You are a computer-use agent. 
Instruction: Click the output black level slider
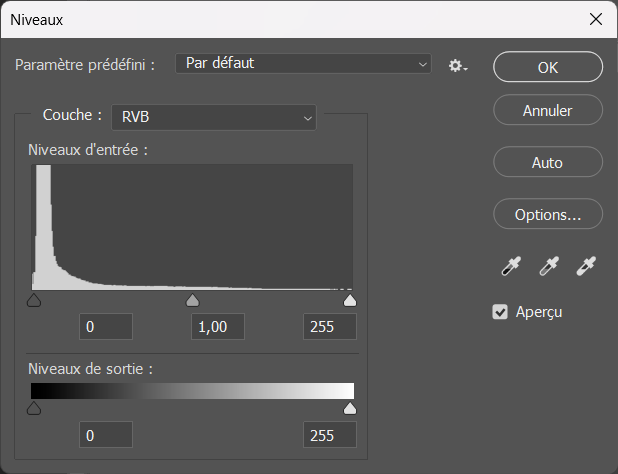(x=34, y=408)
